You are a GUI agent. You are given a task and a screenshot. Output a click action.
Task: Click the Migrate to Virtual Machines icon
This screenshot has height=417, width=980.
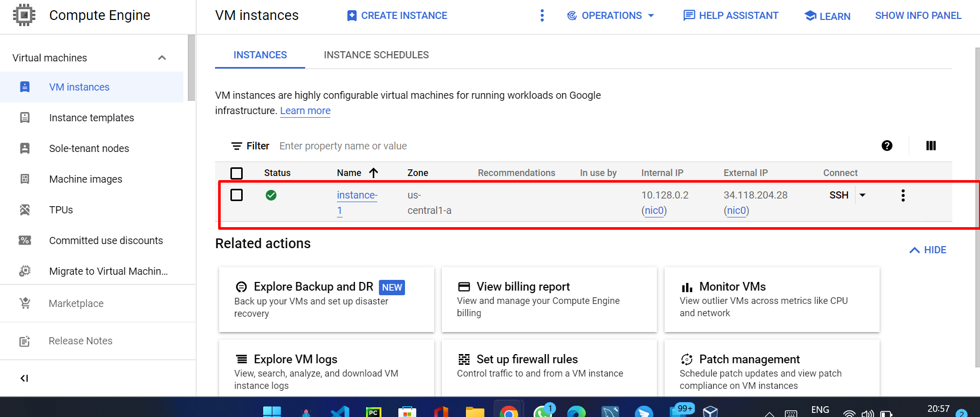pos(25,271)
